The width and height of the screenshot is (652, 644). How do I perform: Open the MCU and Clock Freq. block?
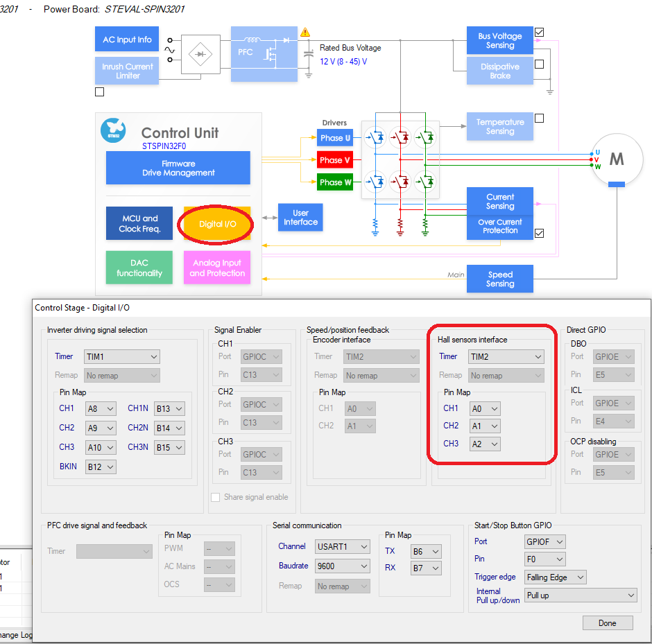coord(139,223)
